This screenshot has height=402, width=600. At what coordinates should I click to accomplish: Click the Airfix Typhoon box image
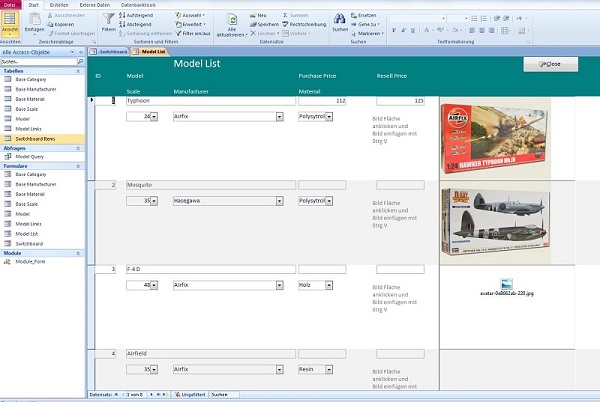[x=495, y=138]
